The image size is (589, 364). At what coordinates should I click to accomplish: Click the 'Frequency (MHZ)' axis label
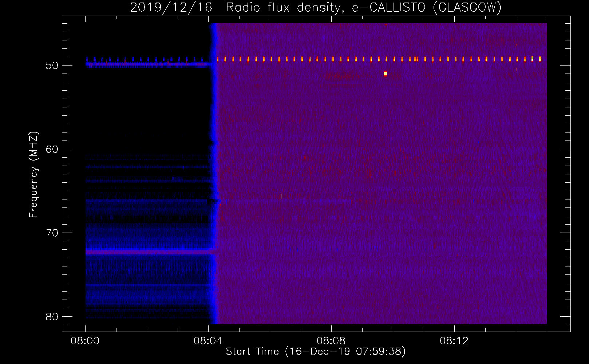coord(33,175)
